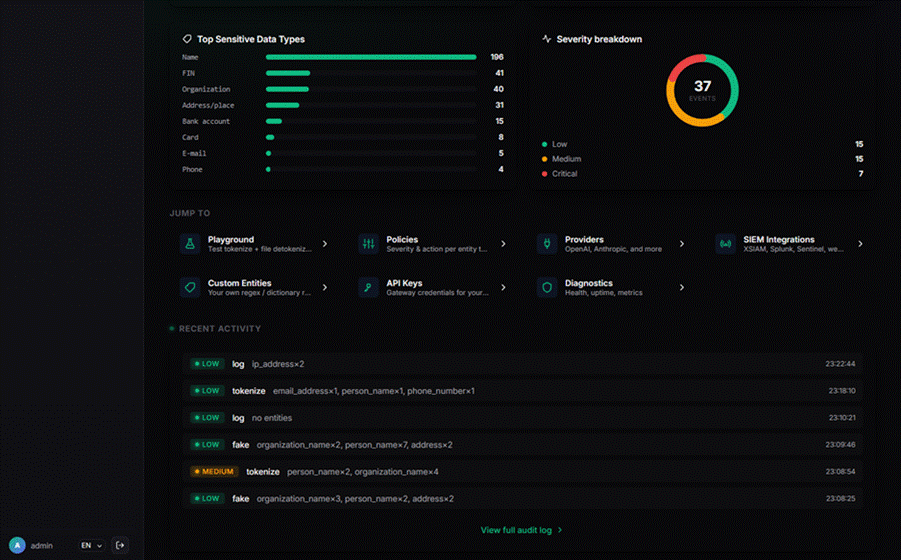
Task: Click the timestamp 23:08:25
Action: coord(840,499)
